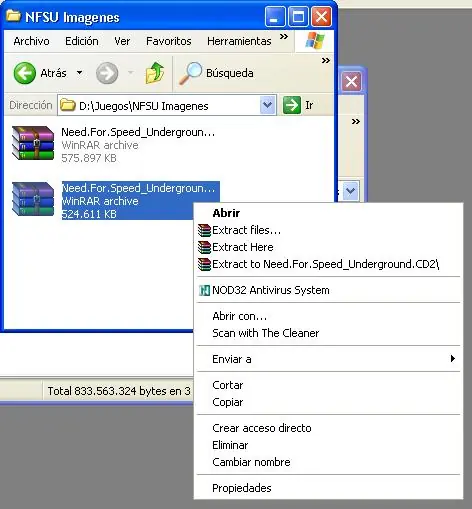Open the Atrás history dropdown arrow

coord(80,72)
